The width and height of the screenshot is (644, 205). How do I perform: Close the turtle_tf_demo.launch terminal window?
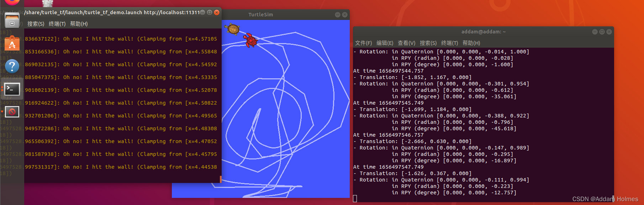coord(217,12)
